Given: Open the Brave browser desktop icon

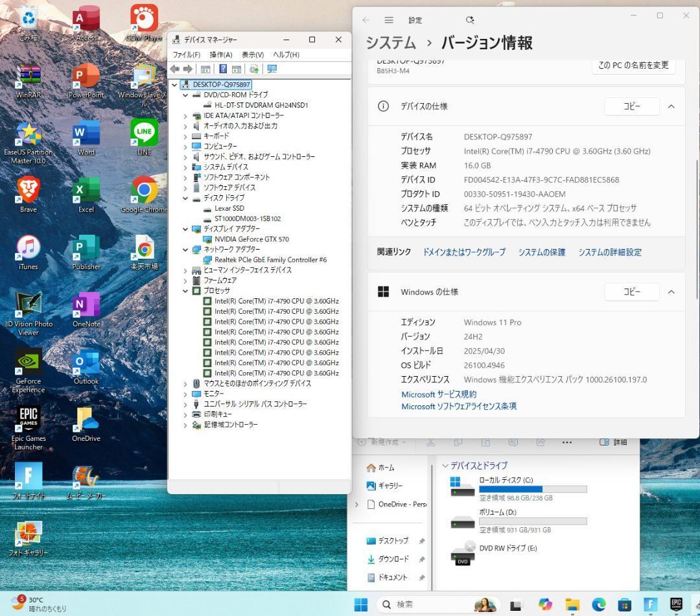Looking at the screenshot, I should pos(28,190).
